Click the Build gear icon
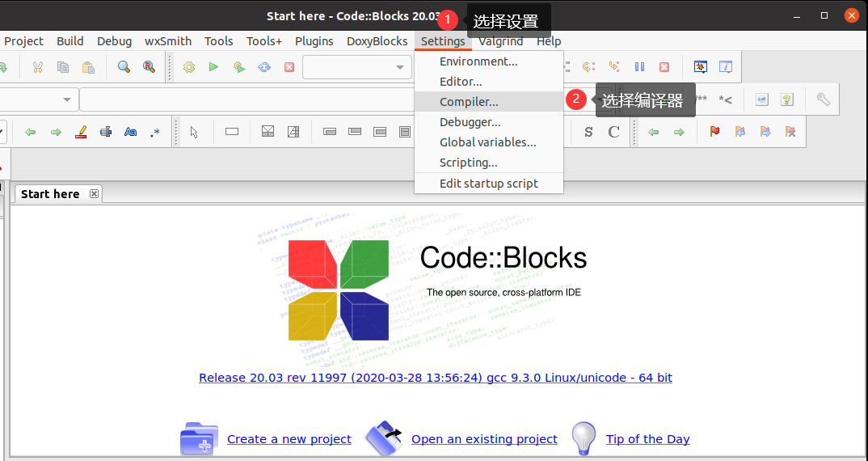The width and height of the screenshot is (868, 461). click(x=189, y=67)
